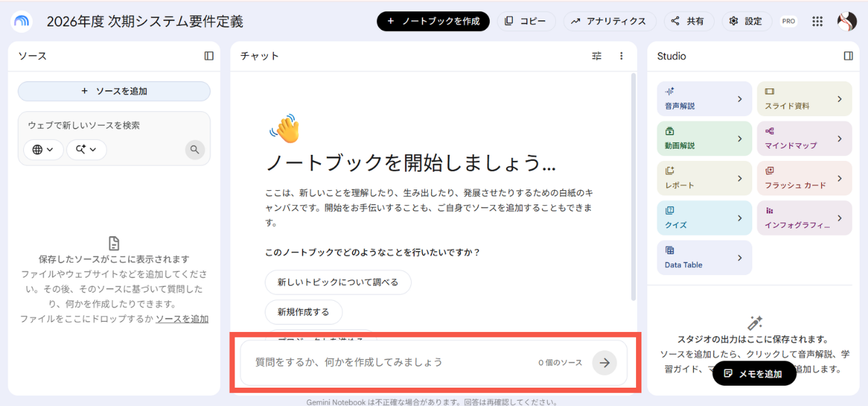Screen dimensions: 868x406
Task: Click the 共有 share button
Action: coord(688,21)
